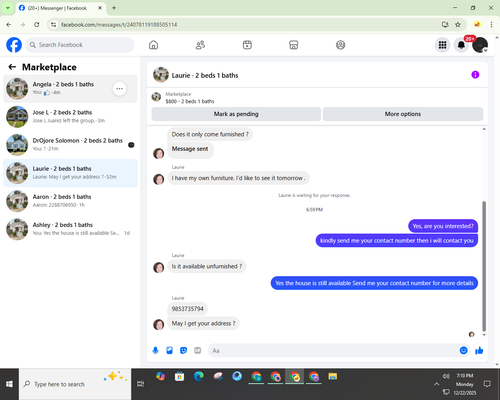Viewport: 500px width, 400px height.
Task: Open Task View on taskbar
Action: click(140, 384)
